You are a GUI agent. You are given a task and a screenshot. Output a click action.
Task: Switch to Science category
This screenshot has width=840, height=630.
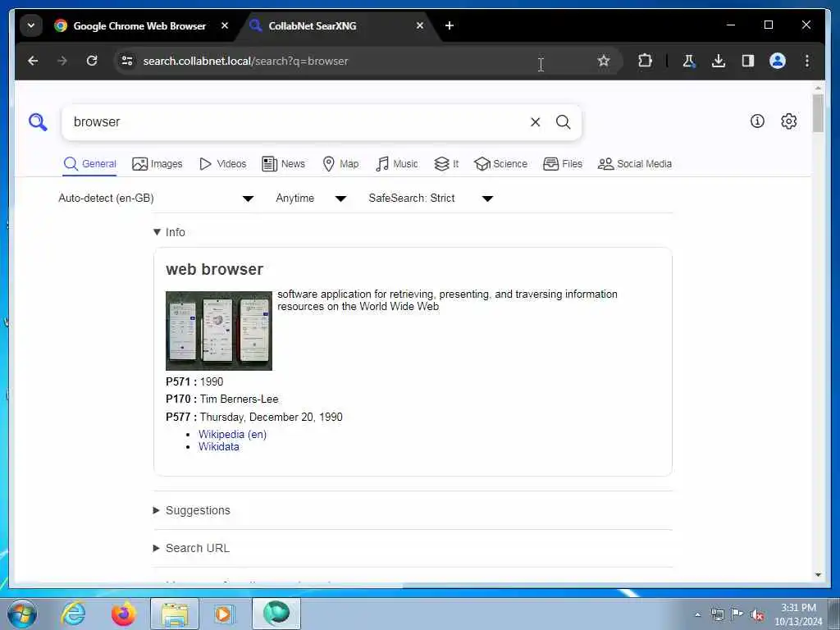(500, 164)
